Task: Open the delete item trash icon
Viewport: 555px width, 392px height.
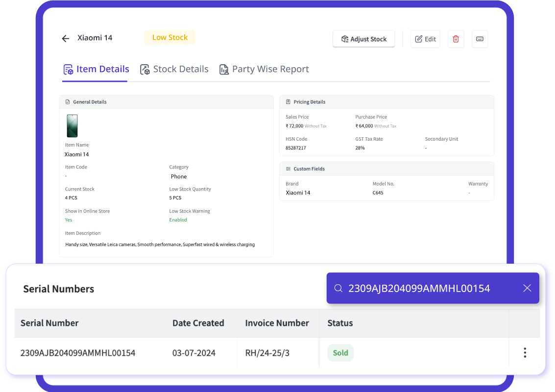Action: [456, 38]
